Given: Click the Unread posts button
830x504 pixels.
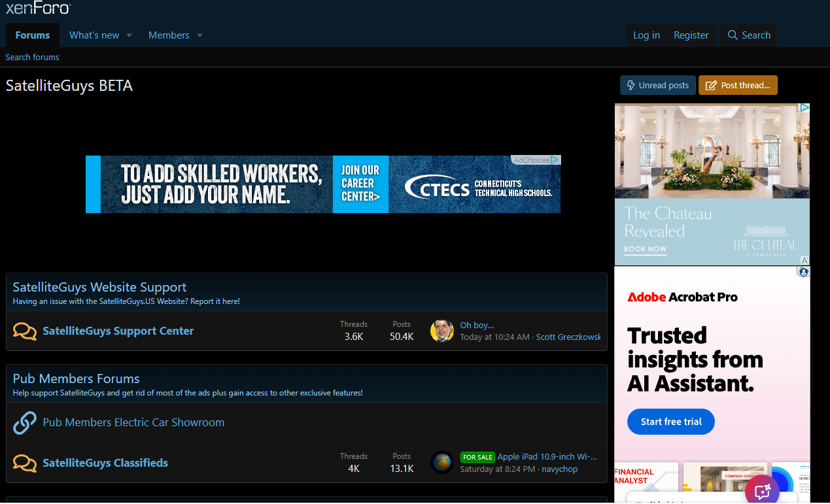Looking at the screenshot, I should (658, 85).
